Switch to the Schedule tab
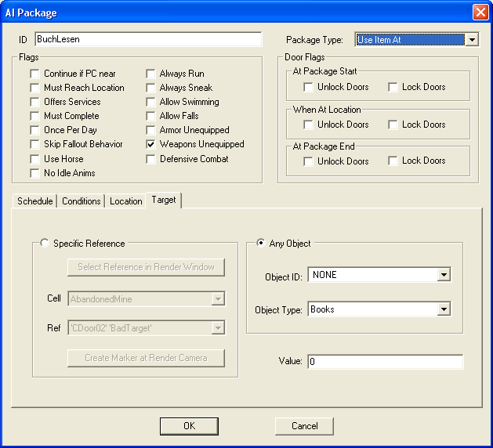493x448 pixels. coord(35,201)
